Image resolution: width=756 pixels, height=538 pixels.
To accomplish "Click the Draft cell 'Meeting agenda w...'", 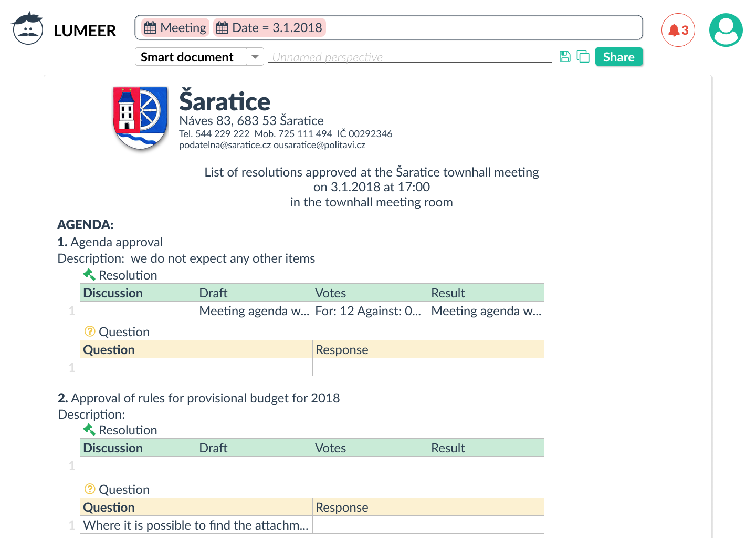I will pyautogui.click(x=254, y=311).
